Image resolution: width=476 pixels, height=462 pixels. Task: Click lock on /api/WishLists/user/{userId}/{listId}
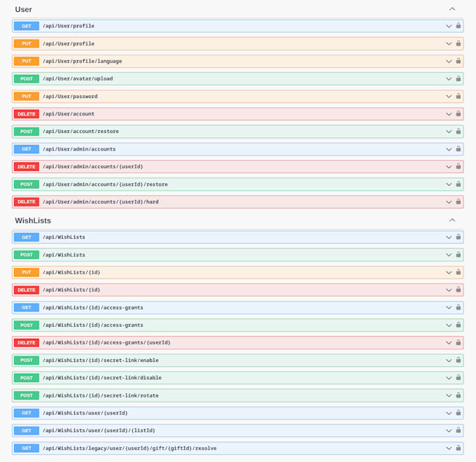click(x=458, y=430)
